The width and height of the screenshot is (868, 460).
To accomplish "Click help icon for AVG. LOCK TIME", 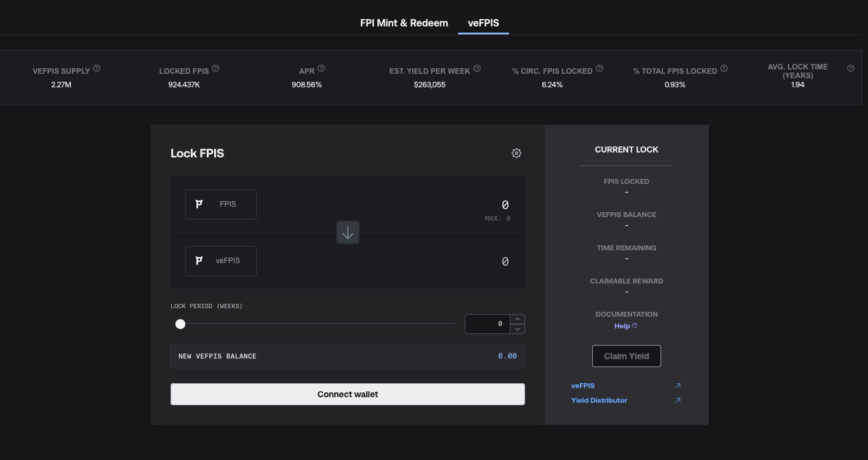I will (851, 69).
